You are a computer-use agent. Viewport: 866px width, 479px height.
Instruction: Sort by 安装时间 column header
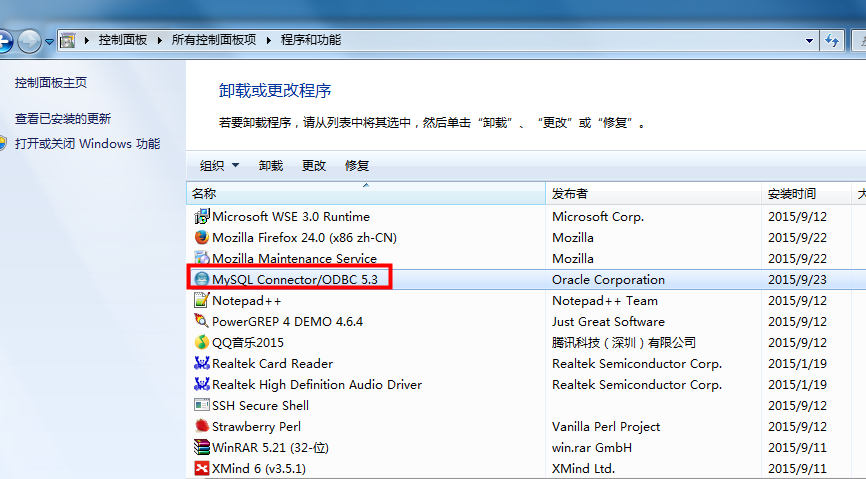coord(806,193)
